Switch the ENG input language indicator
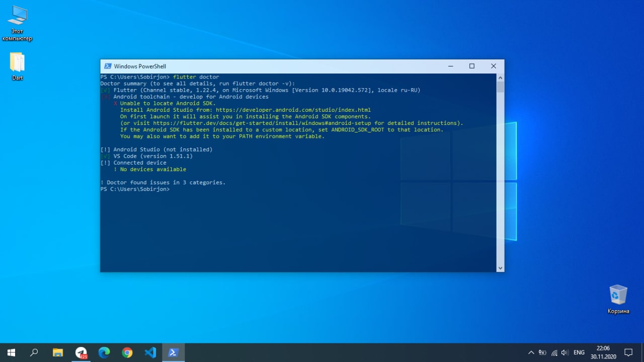644x362 pixels. click(579, 352)
